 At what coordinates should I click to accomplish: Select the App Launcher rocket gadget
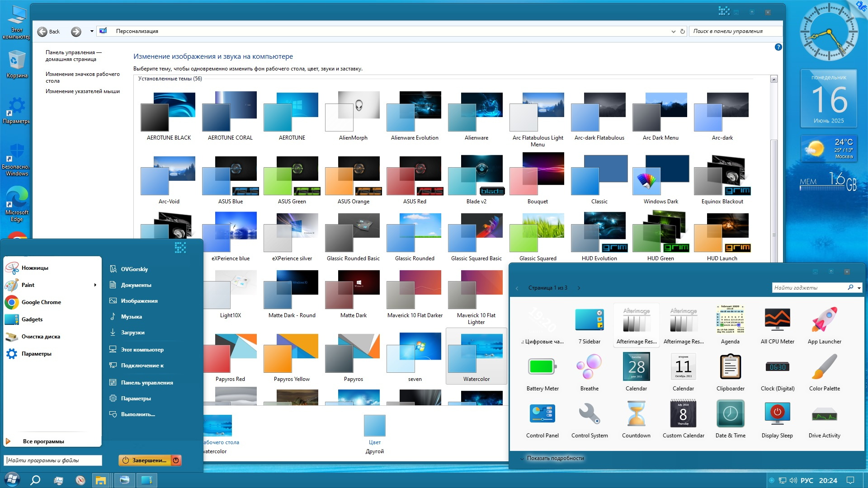coord(824,320)
